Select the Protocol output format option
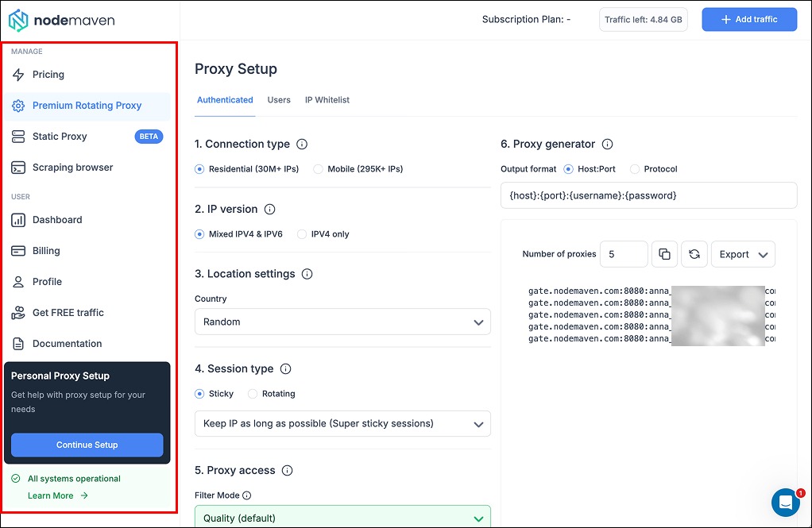Viewport: 812px width, 528px height. pyautogui.click(x=635, y=169)
